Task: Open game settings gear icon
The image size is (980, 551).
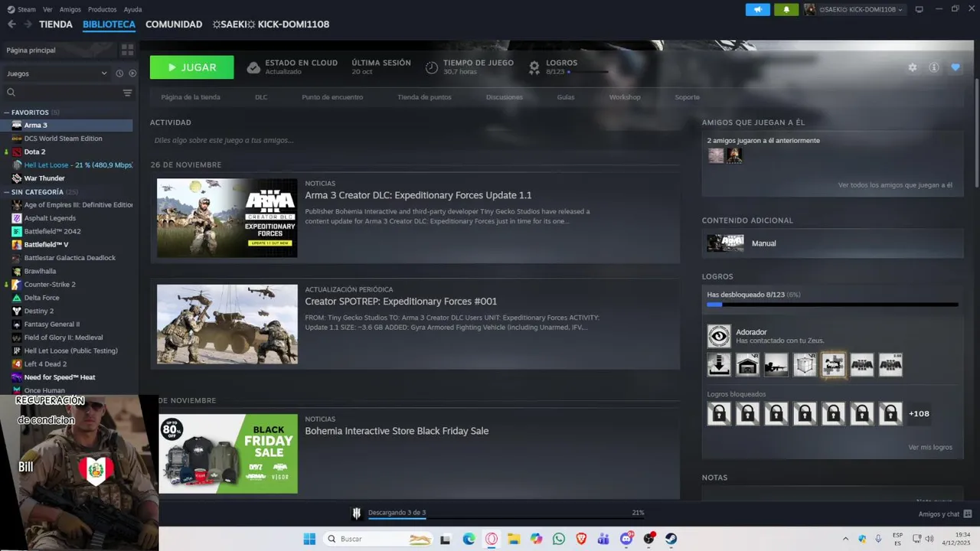Action: point(912,67)
